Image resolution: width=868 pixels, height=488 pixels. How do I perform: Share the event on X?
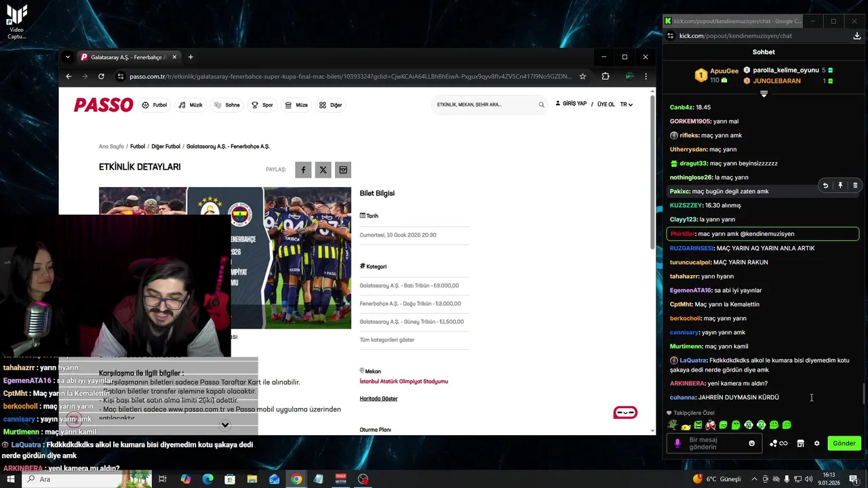tap(323, 170)
